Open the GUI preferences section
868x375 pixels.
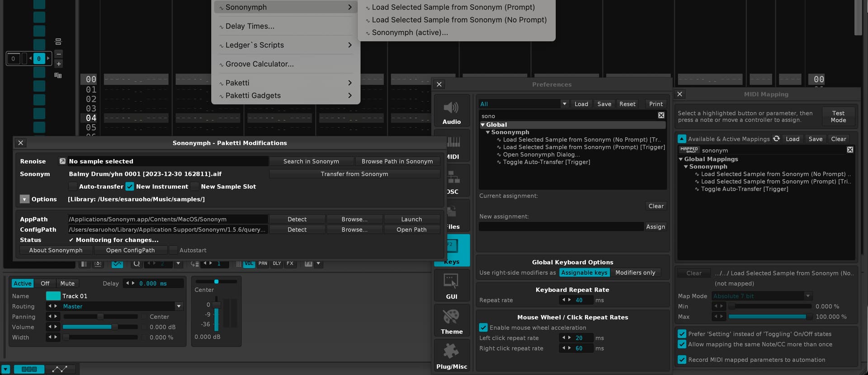coord(452,286)
